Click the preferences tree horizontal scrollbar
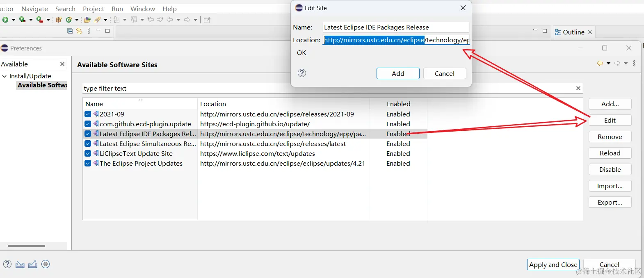Viewport: 644px width, 278px height. [26, 246]
